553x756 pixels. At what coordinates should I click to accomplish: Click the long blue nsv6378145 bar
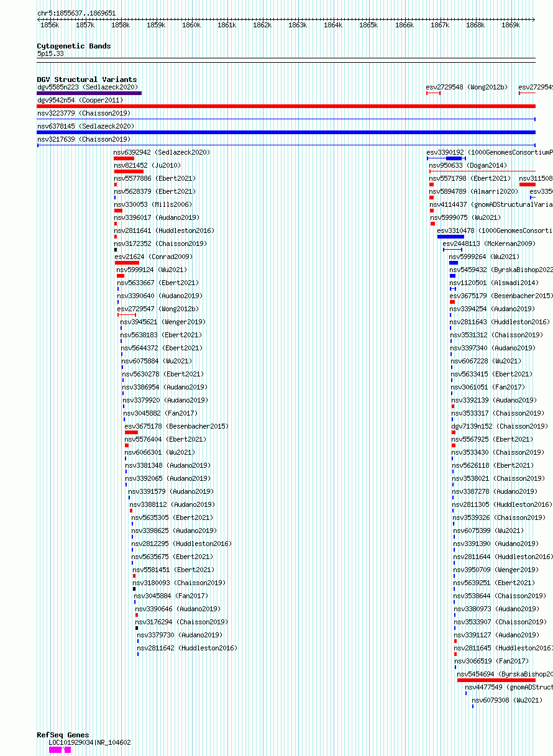tap(286, 132)
